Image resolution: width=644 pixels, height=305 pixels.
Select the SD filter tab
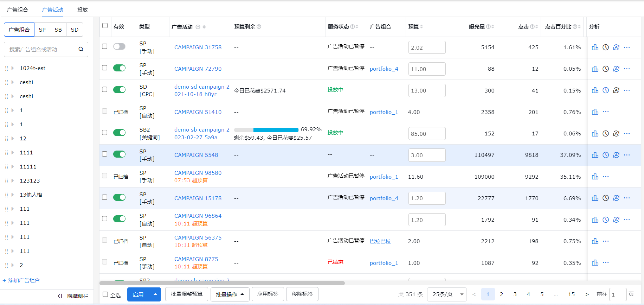click(75, 30)
